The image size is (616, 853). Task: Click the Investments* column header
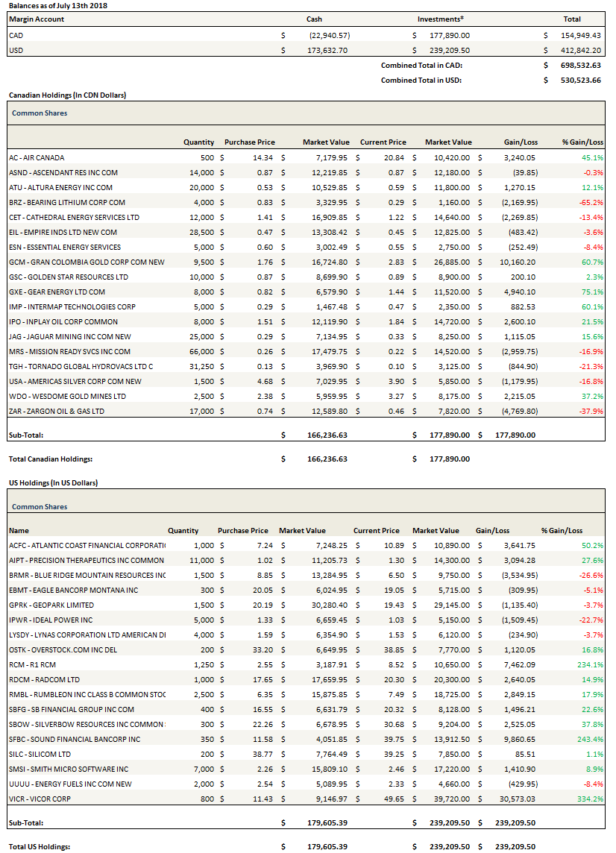coord(441,19)
